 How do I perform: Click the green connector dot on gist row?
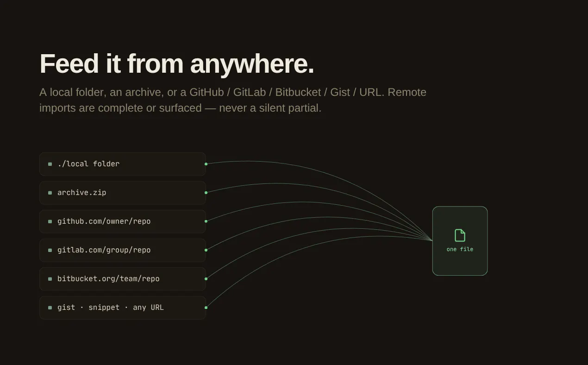pyautogui.click(x=206, y=308)
